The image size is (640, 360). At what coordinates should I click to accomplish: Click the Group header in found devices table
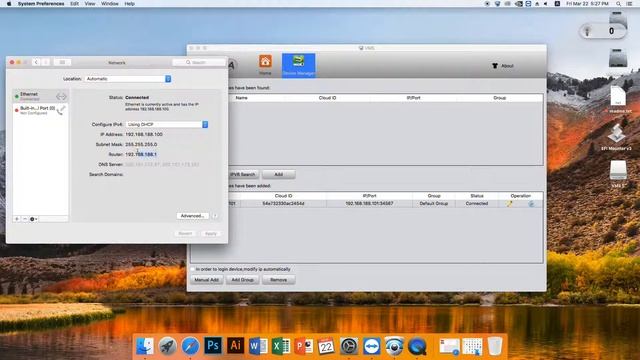click(x=500, y=98)
